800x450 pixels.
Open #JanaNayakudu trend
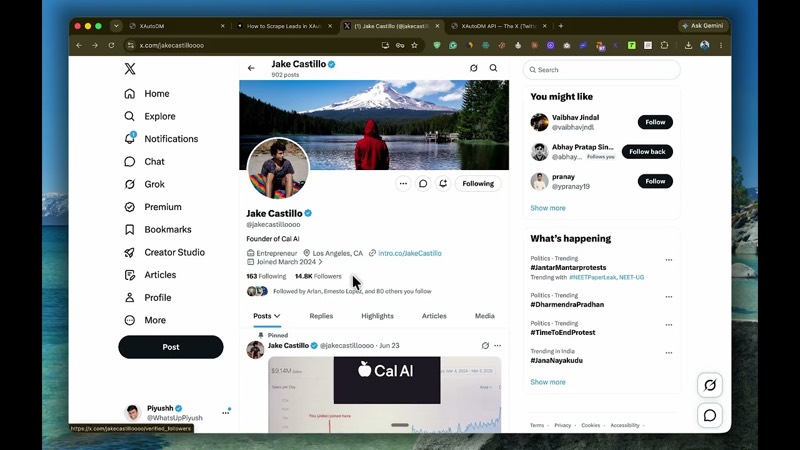click(556, 360)
